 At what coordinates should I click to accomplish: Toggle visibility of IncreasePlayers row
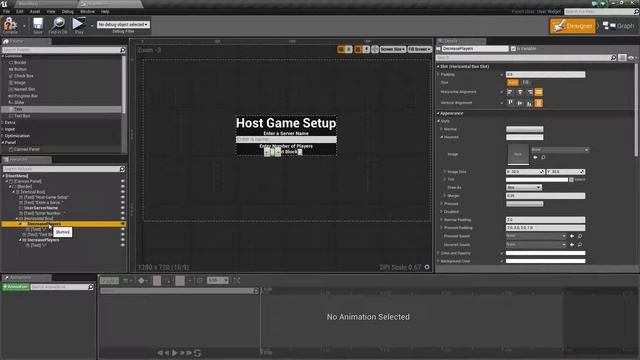tap(122, 240)
